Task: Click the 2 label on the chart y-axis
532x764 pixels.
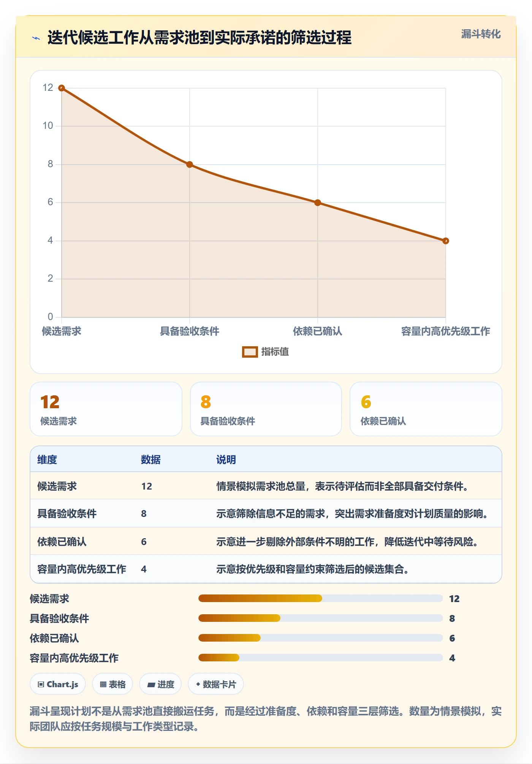Action: [50, 279]
